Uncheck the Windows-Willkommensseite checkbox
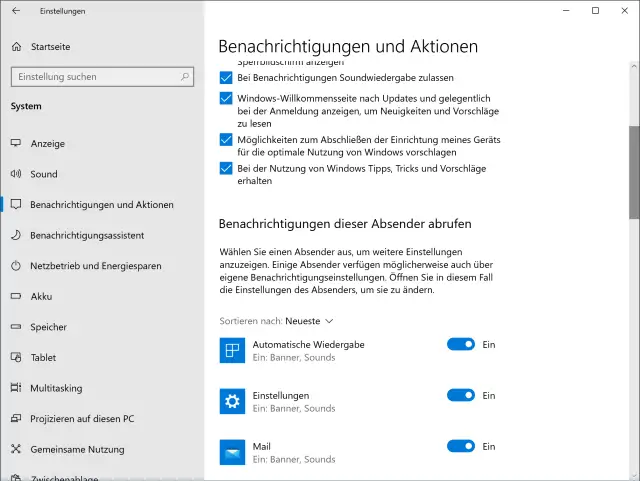The width and height of the screenshot is (640, 481). [226, 98]
